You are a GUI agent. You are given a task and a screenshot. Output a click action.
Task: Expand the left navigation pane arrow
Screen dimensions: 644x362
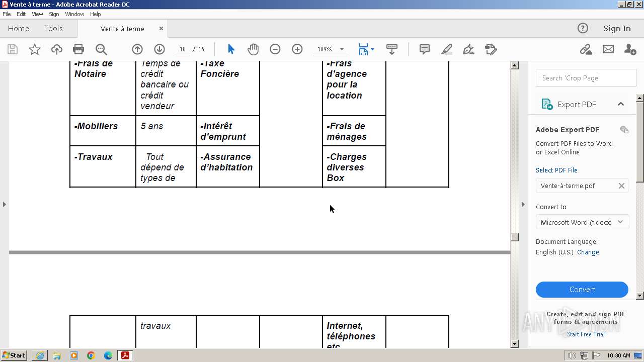click(x=5, y=204)
